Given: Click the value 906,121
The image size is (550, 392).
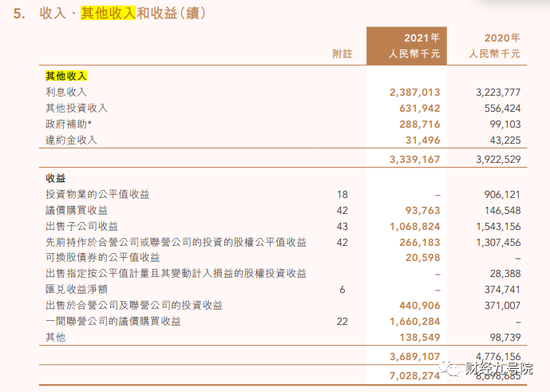Looking at the screenshot, I should tap(502, 195).
